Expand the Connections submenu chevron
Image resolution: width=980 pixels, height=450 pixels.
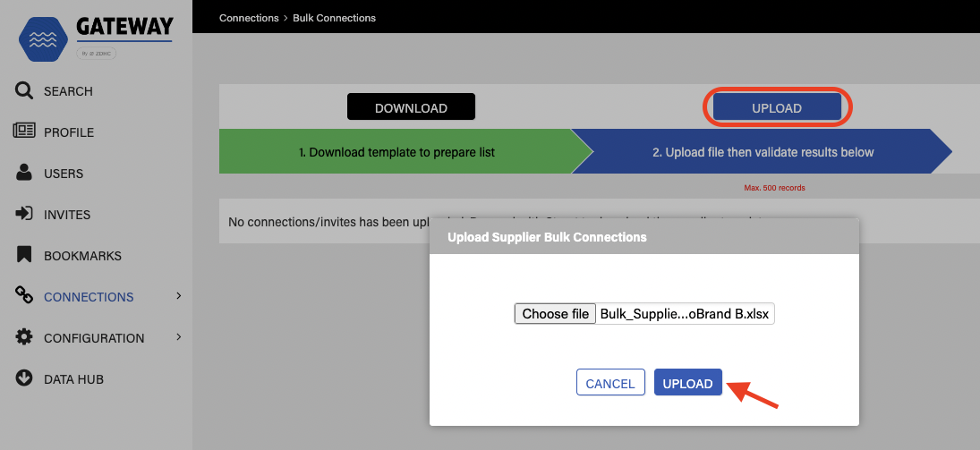(179, 295)
